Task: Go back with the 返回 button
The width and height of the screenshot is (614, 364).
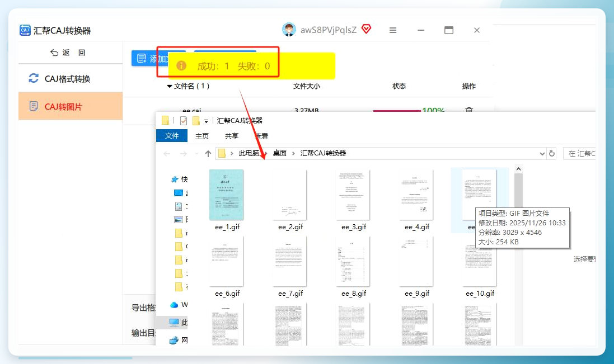Action: click(68, 53)
